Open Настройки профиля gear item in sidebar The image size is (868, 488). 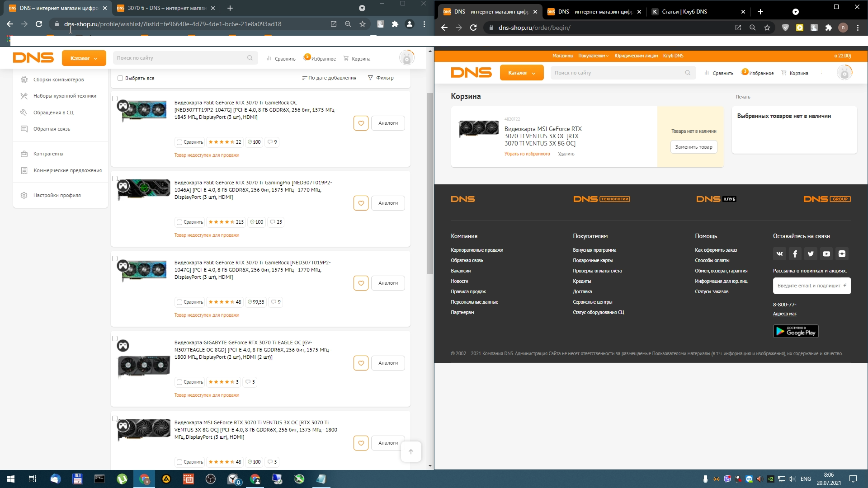click(57, 195)
